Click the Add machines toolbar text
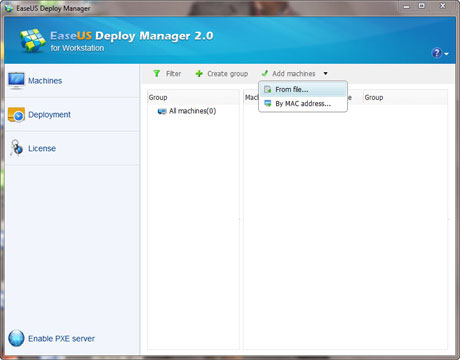Viewport: 460px width, 360px height. pyautogui.click(x=294, y=73)
